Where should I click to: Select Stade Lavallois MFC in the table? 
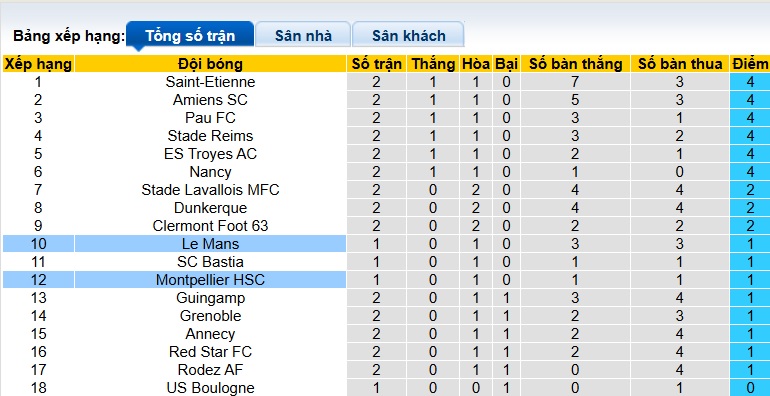point(210,190)
